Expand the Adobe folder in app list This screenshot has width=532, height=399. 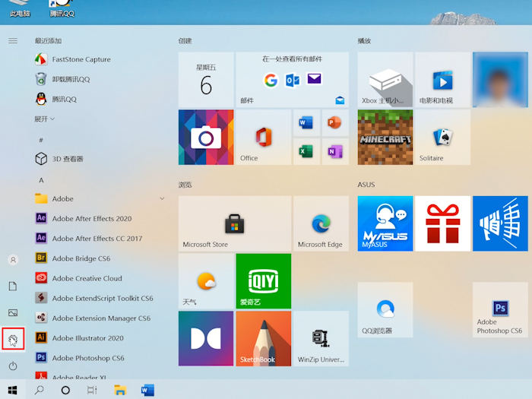point(162,199)
